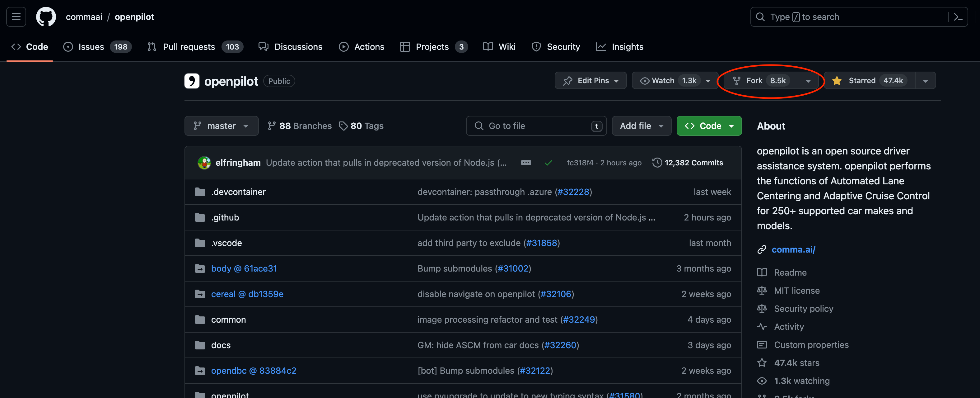
Task: Open pull request #32228 link
Action: [573, 192]
